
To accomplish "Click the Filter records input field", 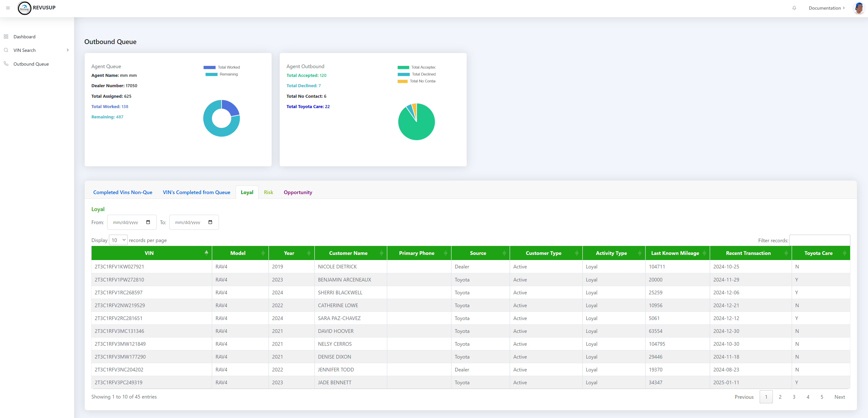I will [820, 240].
